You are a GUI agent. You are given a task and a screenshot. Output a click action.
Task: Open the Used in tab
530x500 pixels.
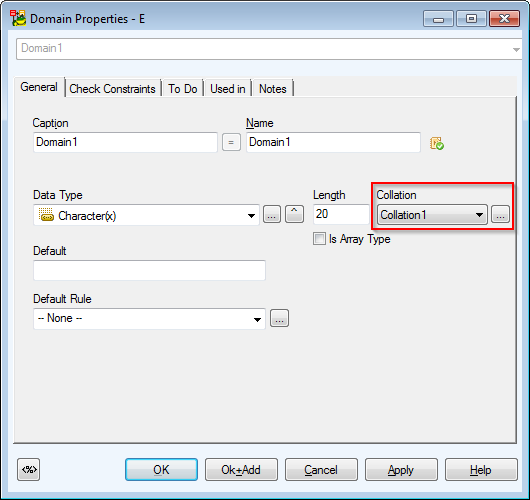click(227, 89)
